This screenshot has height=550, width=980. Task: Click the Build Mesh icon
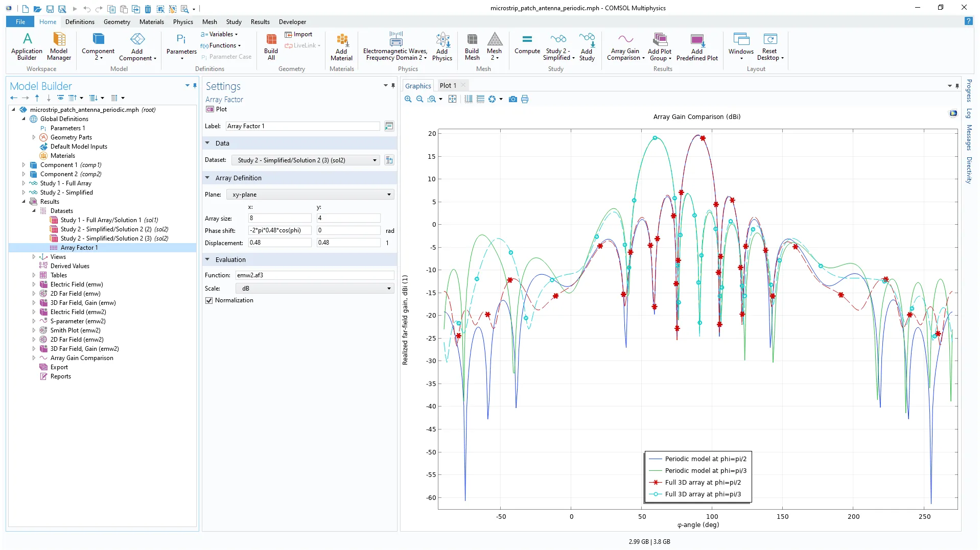coord(472,46)
